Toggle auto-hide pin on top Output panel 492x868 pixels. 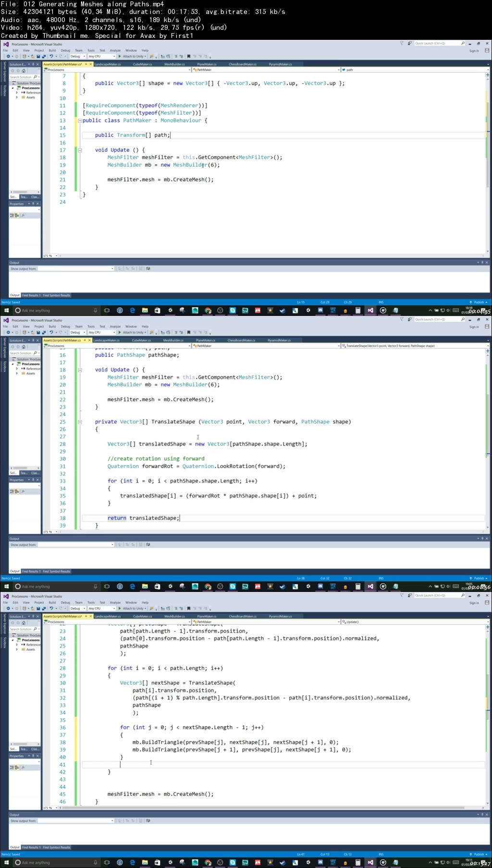click(482, 263)
